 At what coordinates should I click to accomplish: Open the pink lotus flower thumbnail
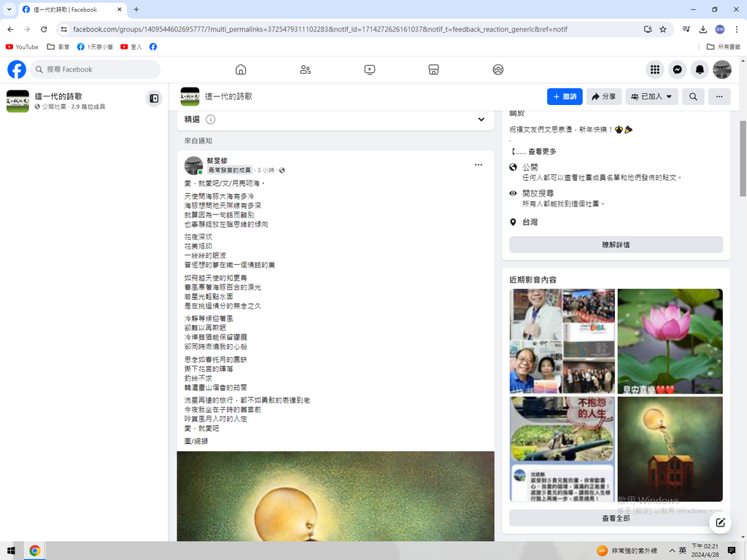[670, 341]
